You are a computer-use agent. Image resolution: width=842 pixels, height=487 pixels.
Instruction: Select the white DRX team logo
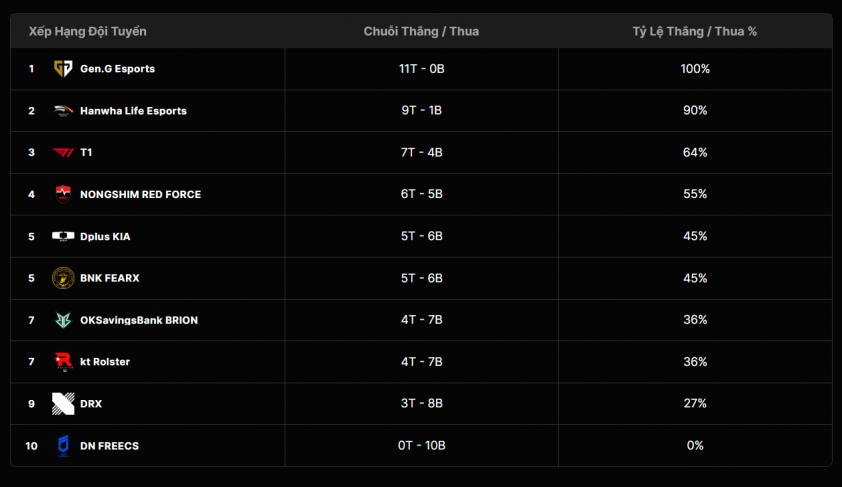click(63, 404)
